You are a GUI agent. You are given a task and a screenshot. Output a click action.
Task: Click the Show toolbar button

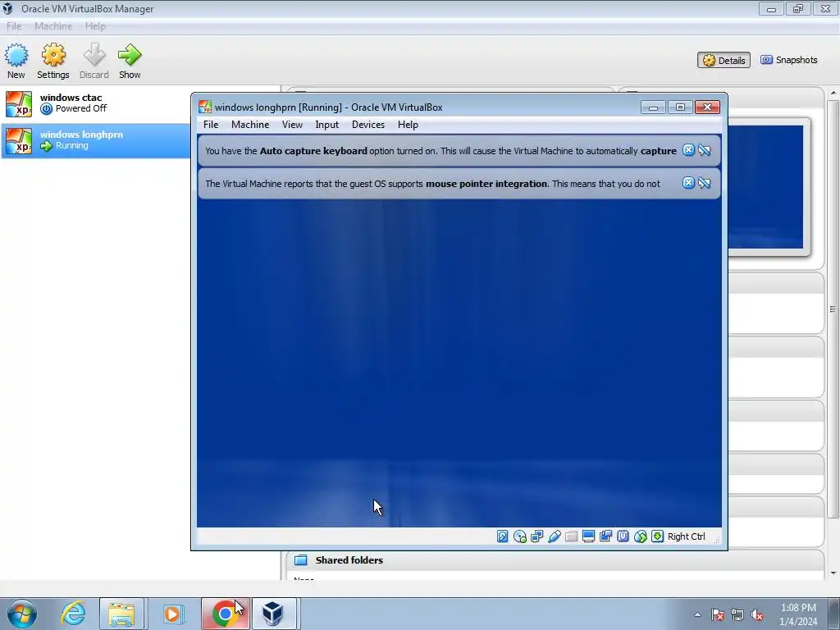(x=130, y=61)
